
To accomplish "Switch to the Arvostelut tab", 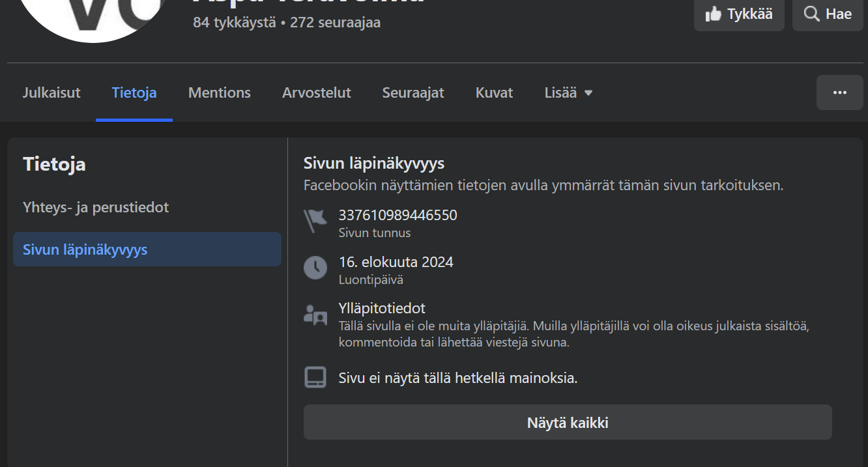I will pyautogui.click(x=317, y=92).
